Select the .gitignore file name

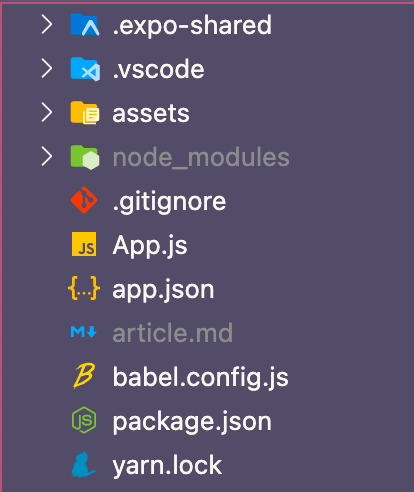point(169,202)
